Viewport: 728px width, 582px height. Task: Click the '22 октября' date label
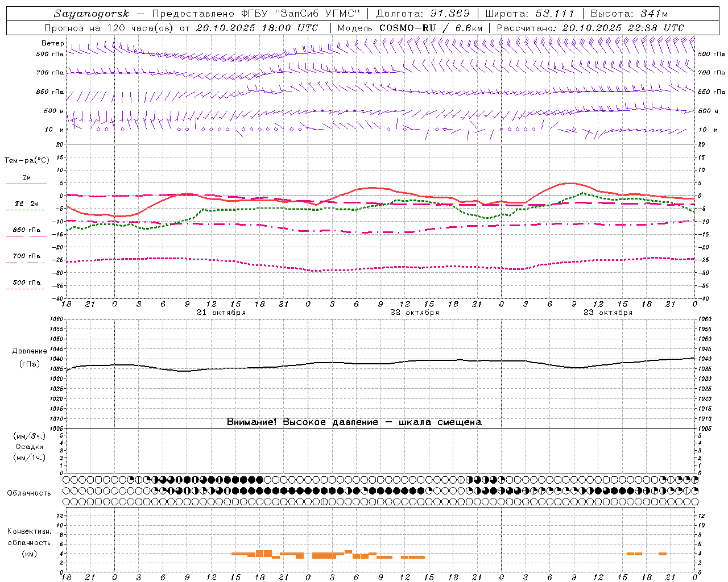415,313
